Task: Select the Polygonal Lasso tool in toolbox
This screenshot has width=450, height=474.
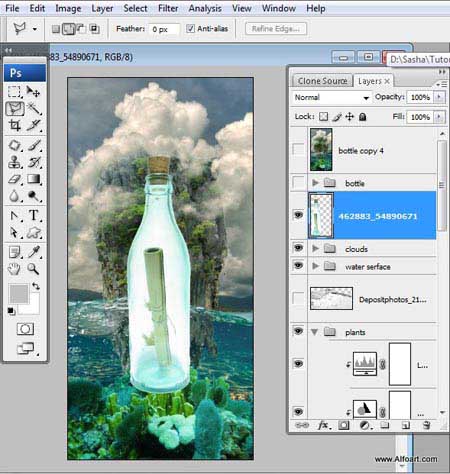Action: (x=15, y=109)
